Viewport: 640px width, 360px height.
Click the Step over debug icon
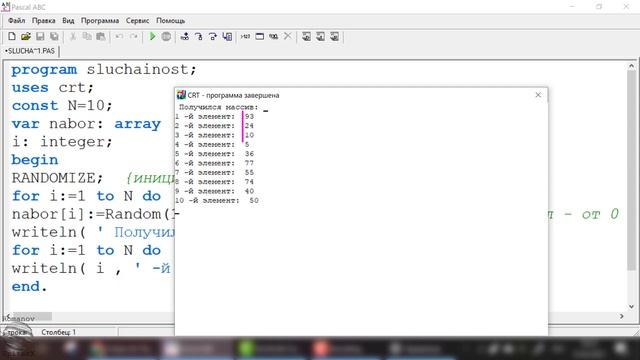213,37
